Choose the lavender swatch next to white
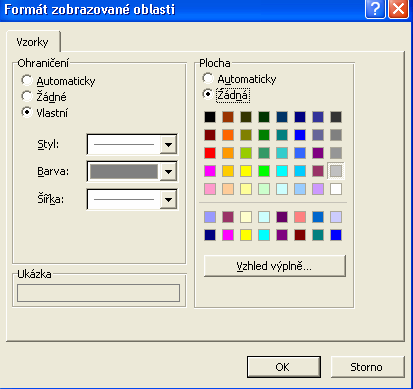 click(318, 189)
